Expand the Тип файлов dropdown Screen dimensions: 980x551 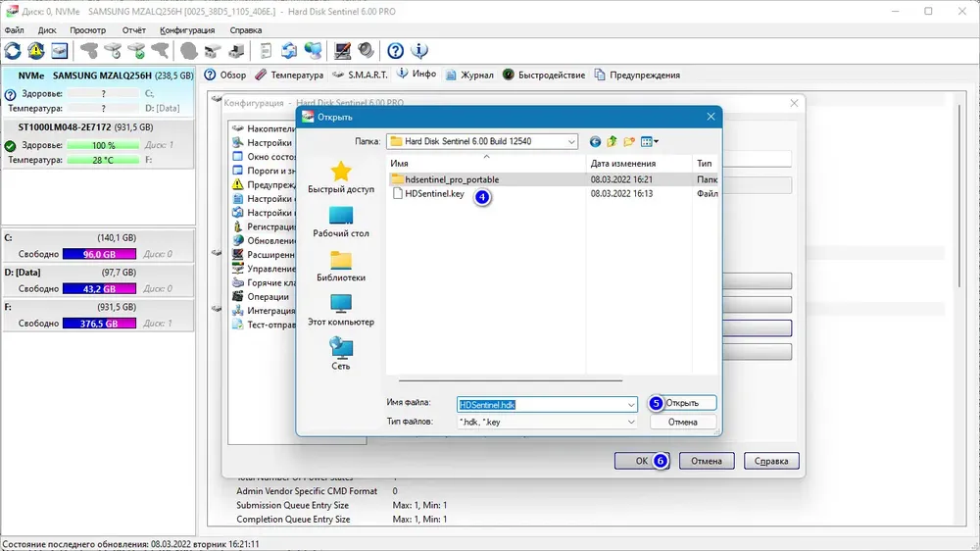click(630, 423)
